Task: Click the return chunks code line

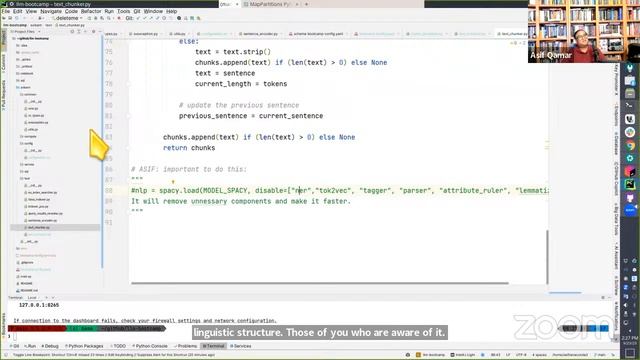Action: [189, 148]
